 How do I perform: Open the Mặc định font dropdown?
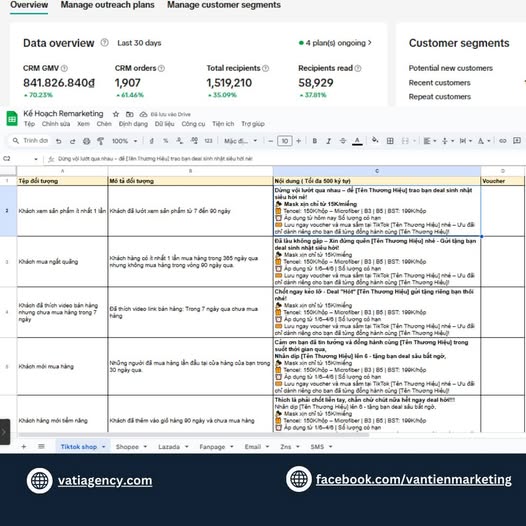click(x=241, y=141)
